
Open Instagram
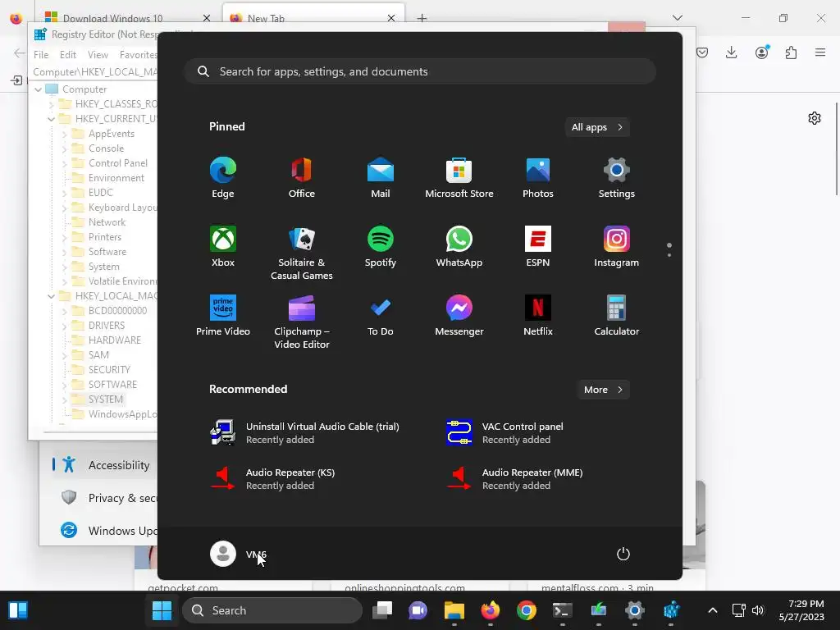(x=617, y=246)
